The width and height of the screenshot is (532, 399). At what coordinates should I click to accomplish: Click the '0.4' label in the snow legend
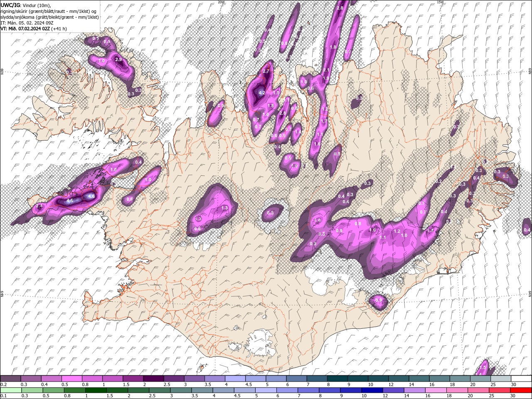(45, 384)
